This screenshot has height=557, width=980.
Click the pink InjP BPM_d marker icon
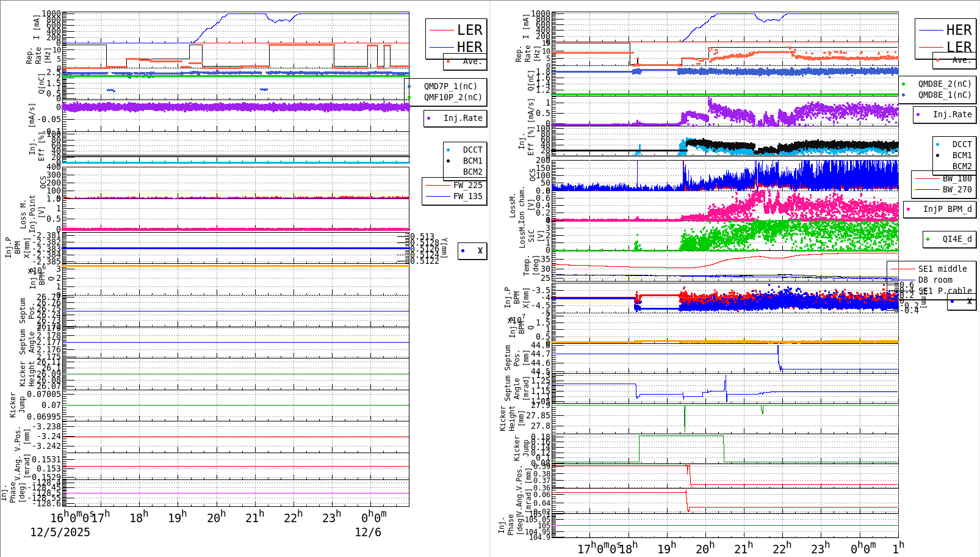(907, 209)
